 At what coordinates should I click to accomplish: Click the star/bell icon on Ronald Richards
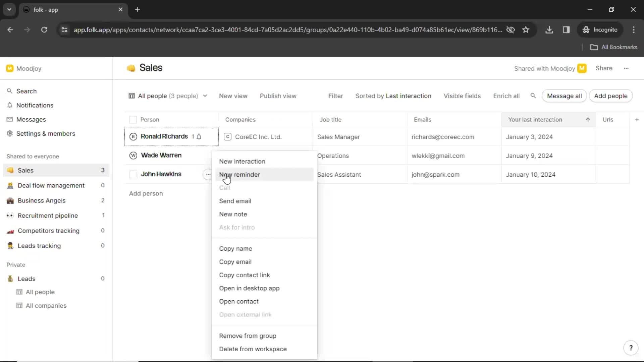pos(199,136)
